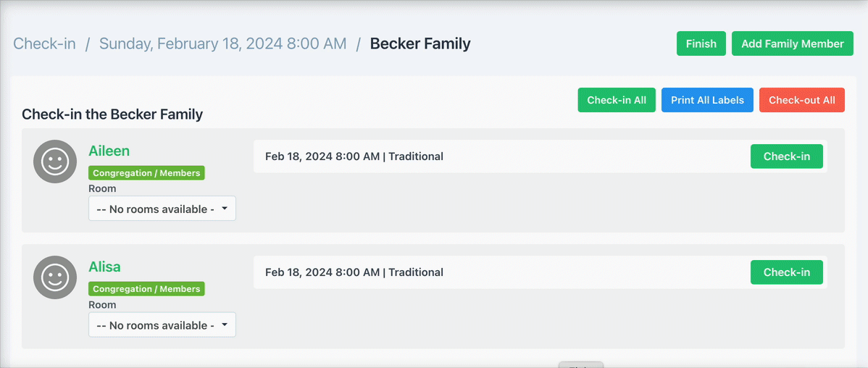Click Alisa's Congregation / Members badge
Viewport: 868px width, 368px height.
pos(146,289)
